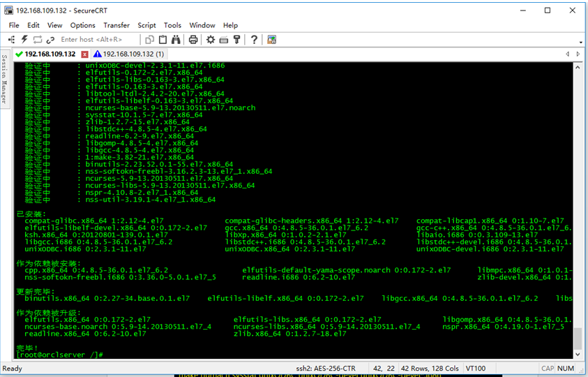Viewport: 588px width, 377px height.
Task: Open the Session Manager connect icon
Action: tap(12, 39)
